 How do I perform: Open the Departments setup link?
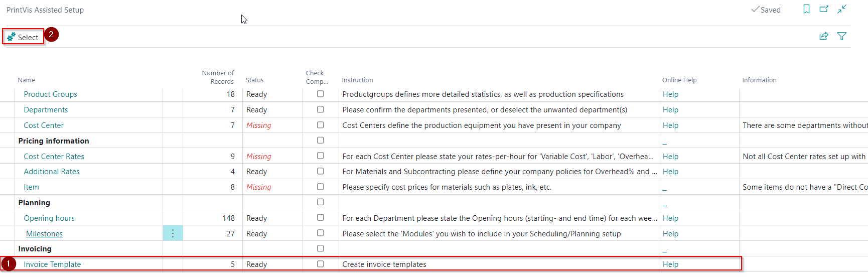[46, 110]
